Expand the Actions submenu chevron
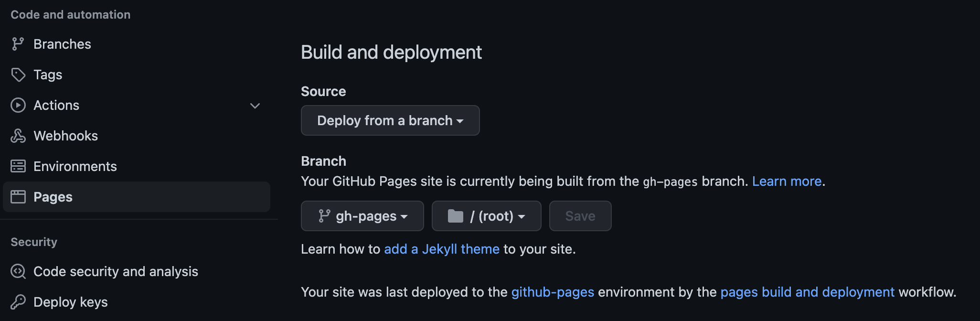 click(255, 106)
